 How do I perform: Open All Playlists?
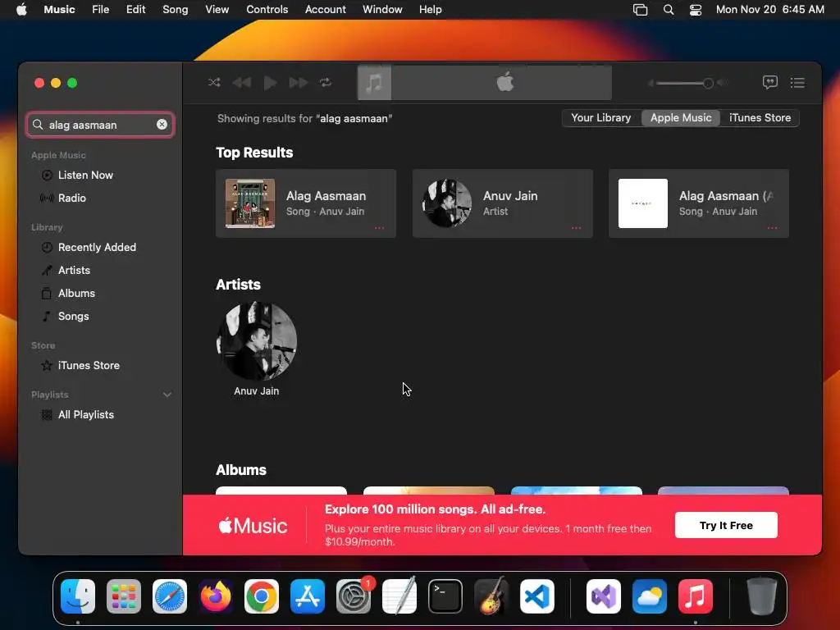click(x=85, y=414)
